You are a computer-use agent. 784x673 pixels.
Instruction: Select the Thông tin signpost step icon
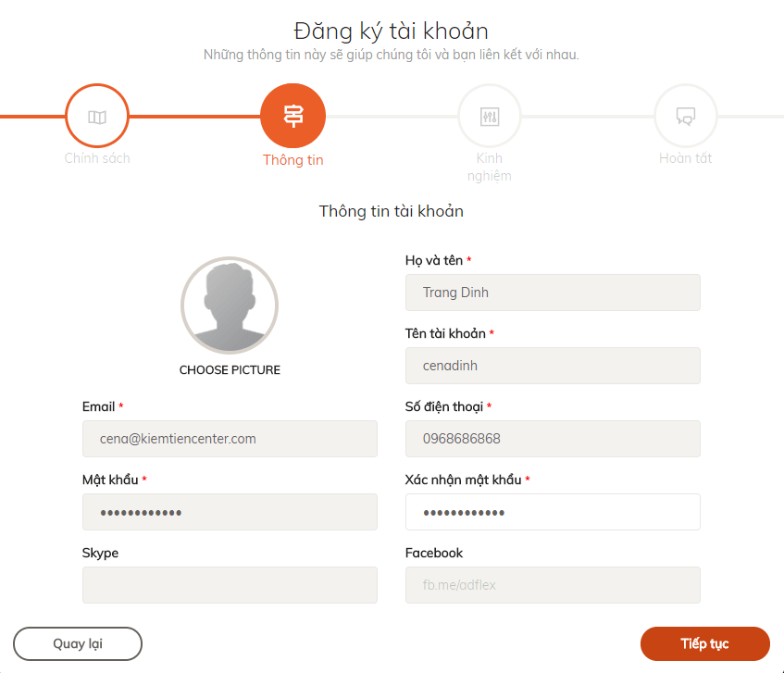point(293,116)
